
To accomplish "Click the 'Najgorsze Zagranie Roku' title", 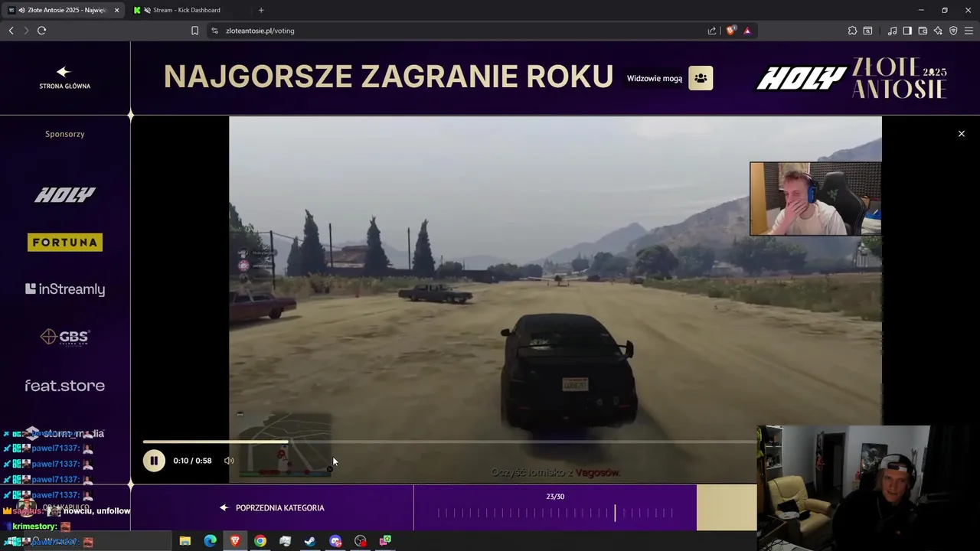I will click(388, 77).
